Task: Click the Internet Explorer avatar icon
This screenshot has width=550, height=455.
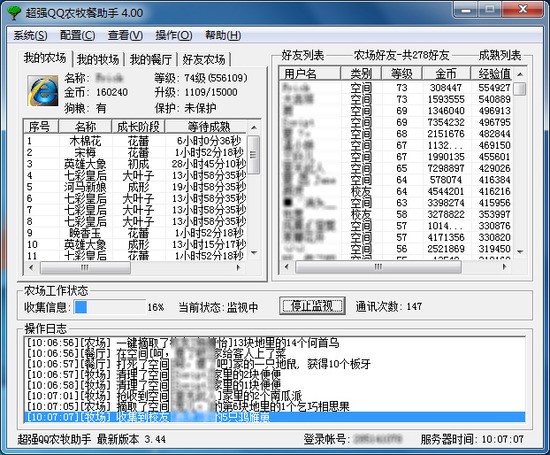Action: click(x=43, y=91)
